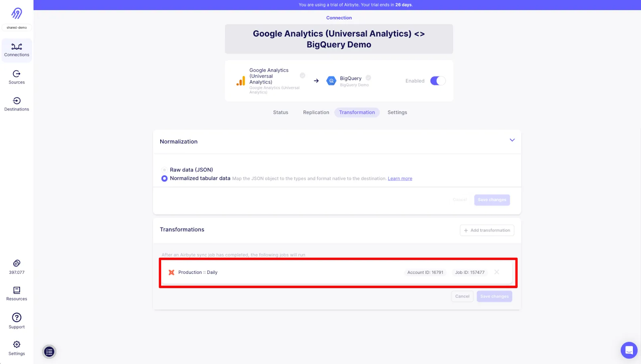Click the Normalization section heading
Viewport: 641px width, 364px height.
[179, 142]
